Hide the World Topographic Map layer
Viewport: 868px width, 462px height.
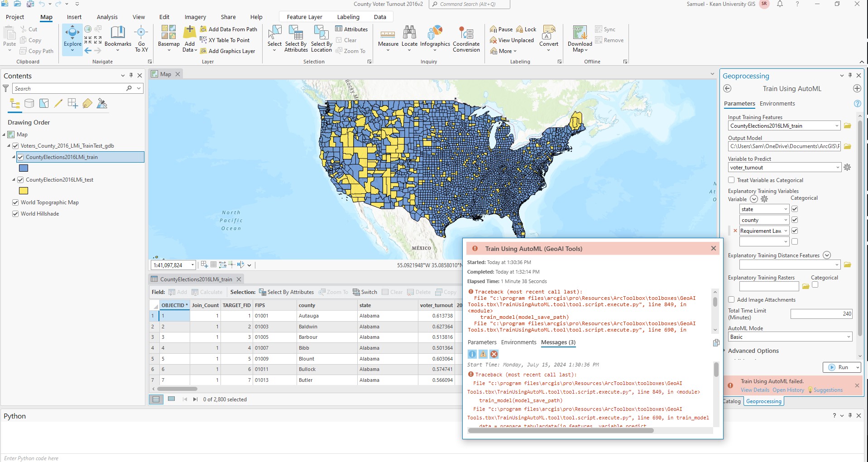click(x=15, y=202)
